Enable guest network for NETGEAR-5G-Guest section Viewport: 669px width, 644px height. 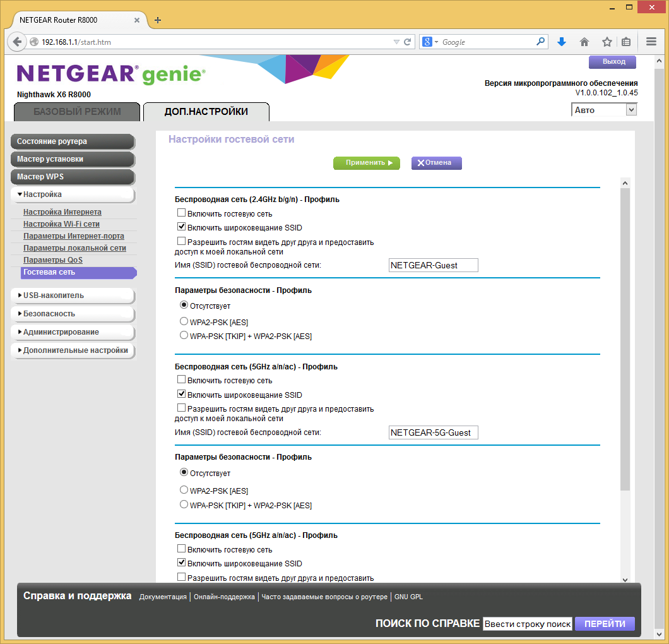(x=181, y=379)
